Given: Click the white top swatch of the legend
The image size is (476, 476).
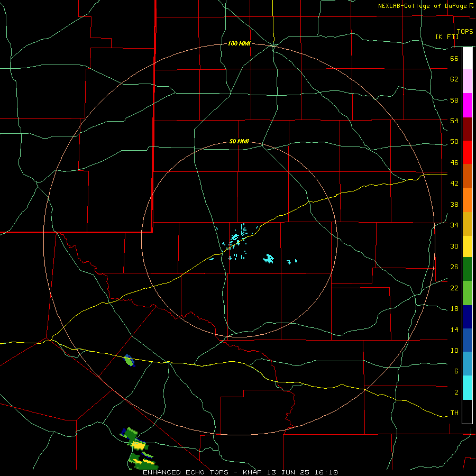Looking at the screenshot, I should tap(467, 58).
